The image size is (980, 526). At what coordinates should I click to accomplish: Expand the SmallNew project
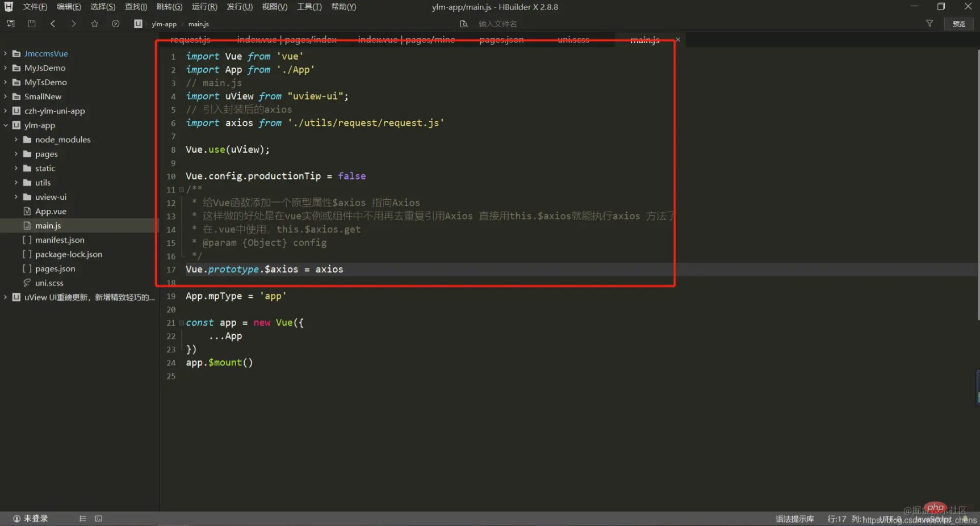pos(6,96)
